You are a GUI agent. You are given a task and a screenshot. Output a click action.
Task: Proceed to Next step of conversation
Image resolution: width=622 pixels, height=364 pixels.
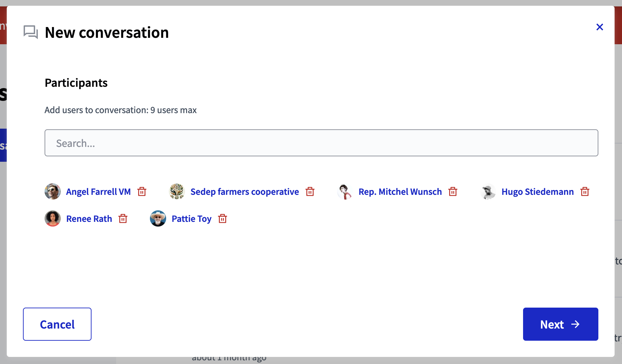[560, 324]
